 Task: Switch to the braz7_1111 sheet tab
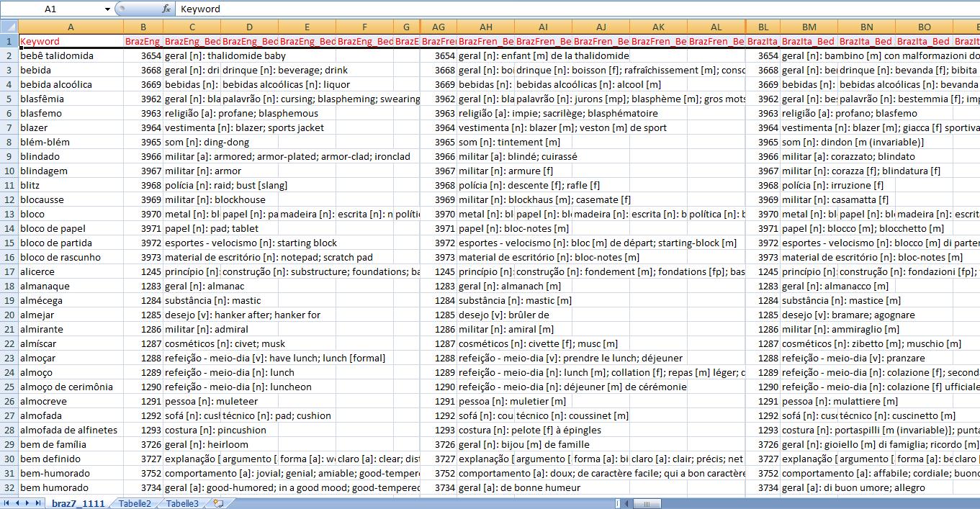pyautogui.click(x=78, y=503)
